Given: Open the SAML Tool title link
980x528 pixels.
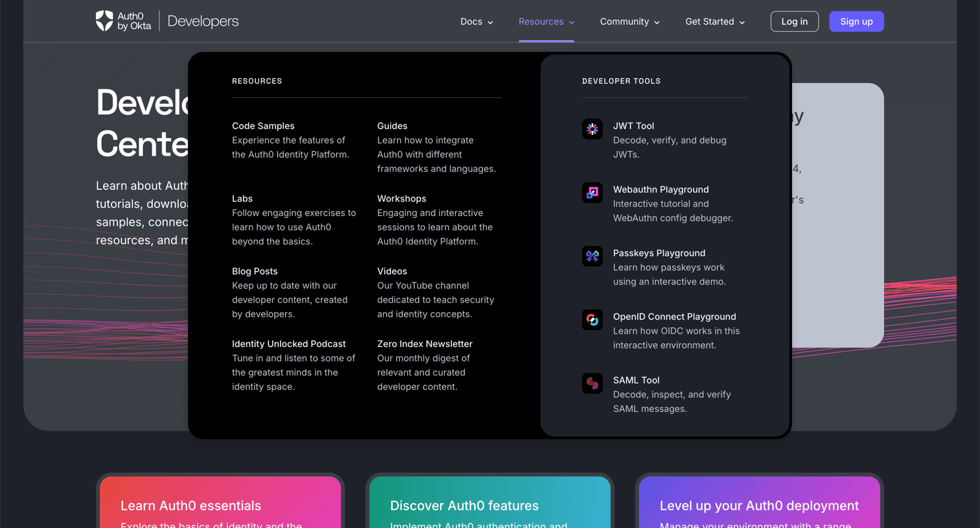Looking at the screenshot, I should (x=636, y=380).
